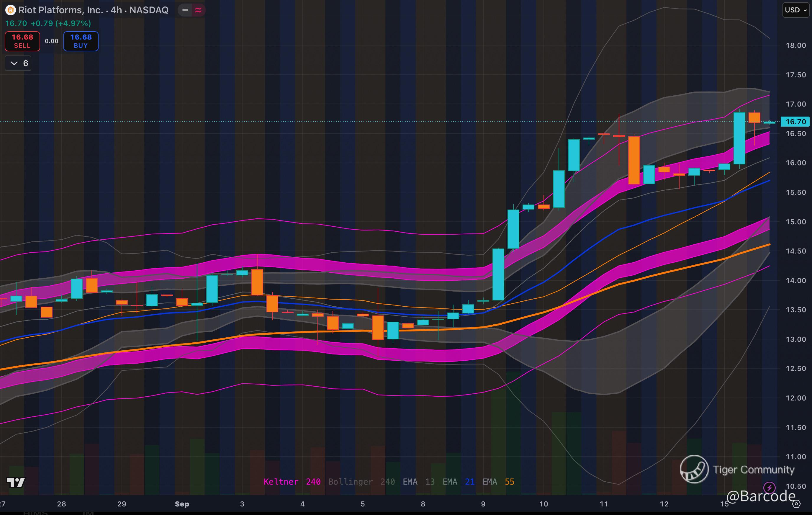
Task: Click the EMA 55 orange label
Action: [498, 482]
